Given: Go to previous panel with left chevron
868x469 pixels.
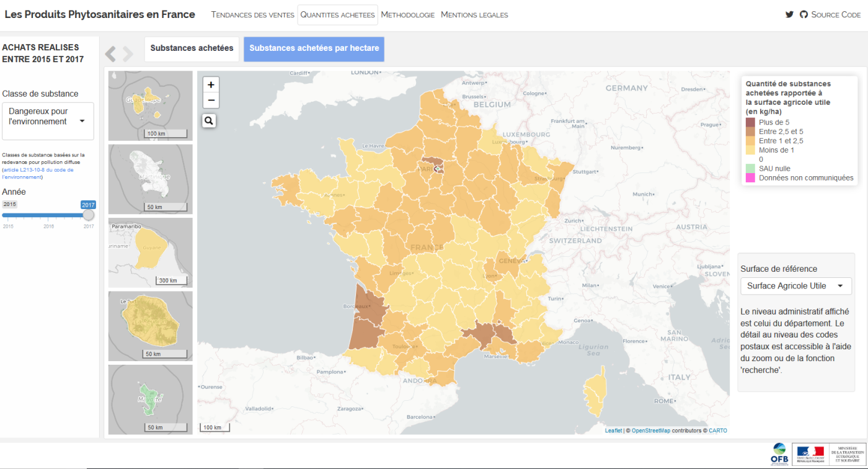Looking at the screenshot, I should click(110, 54).
